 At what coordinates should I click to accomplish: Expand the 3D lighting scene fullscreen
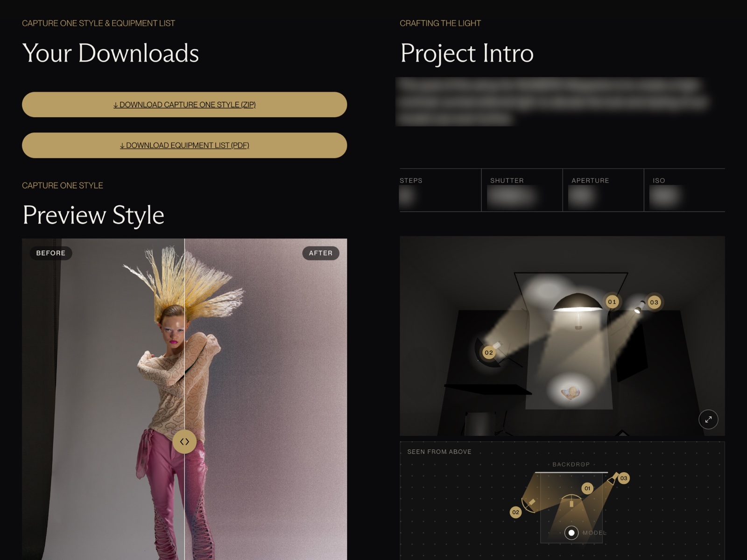point(708,419)
